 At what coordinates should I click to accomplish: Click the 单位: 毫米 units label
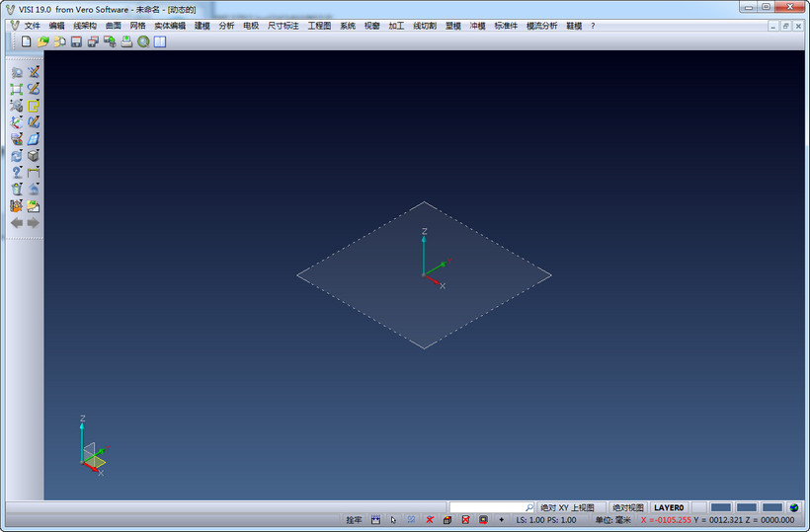click(x=612, y=520)
